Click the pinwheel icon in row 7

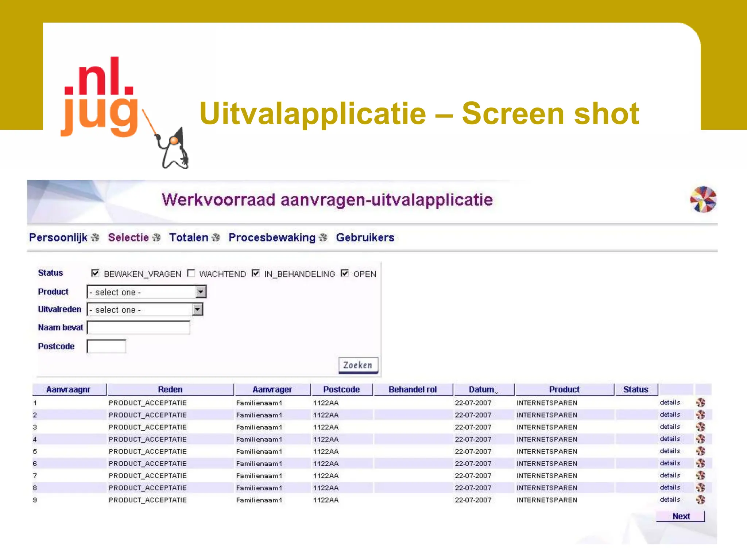[700, 475]
